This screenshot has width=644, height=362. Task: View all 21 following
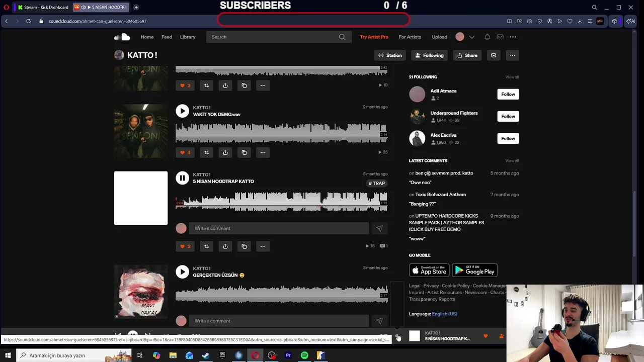(x=512, y=77)
